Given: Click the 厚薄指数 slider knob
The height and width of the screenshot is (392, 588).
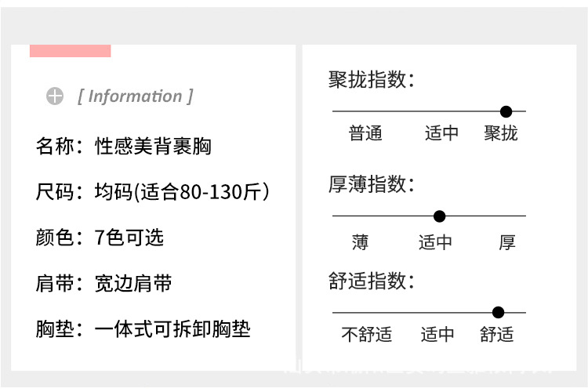Looking at the screenshot, I should click(439, 216).
